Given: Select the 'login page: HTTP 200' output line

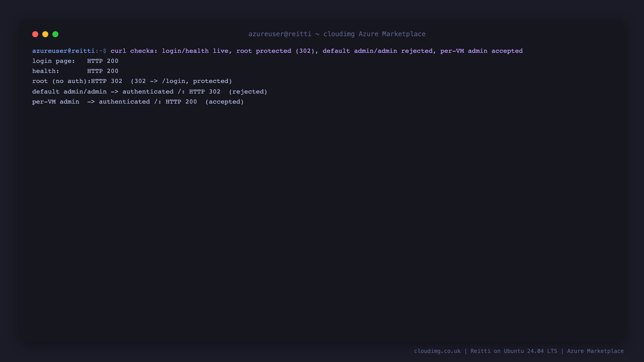Looking at the screenshot, I should point(75,61).
